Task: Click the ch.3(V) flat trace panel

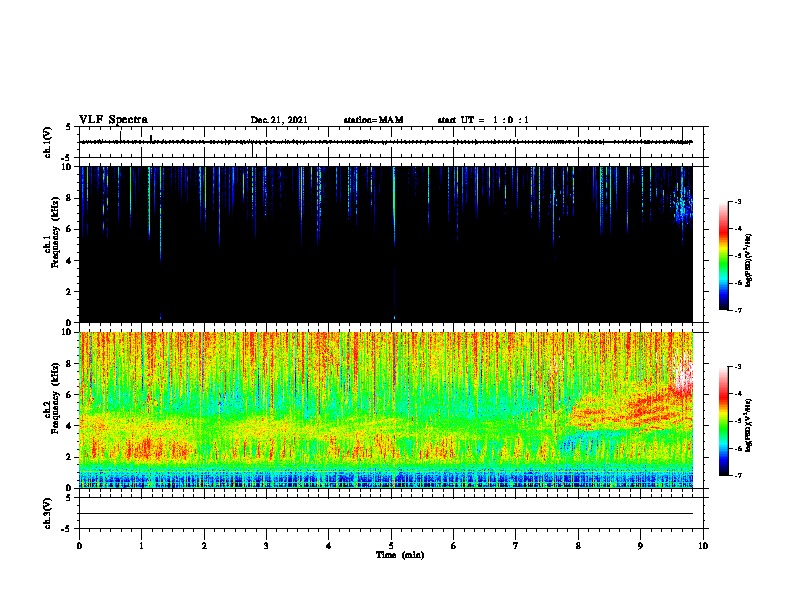Action: pos(391,513)
